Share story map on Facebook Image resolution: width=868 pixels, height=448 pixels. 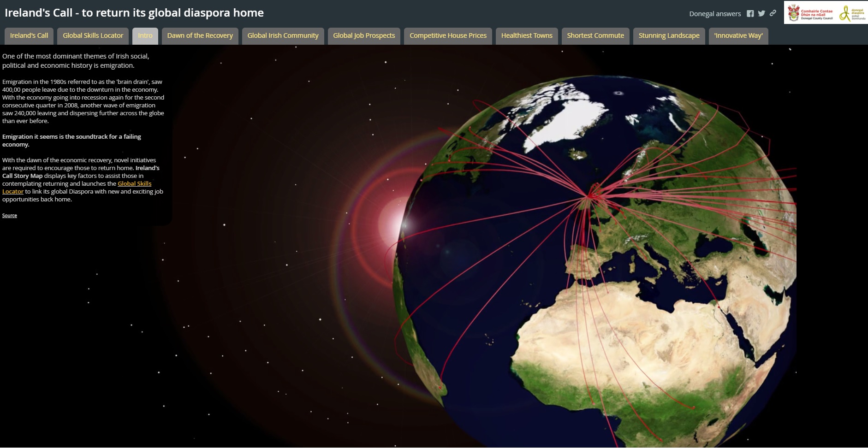pyautogui.click(x=750, y=14)
